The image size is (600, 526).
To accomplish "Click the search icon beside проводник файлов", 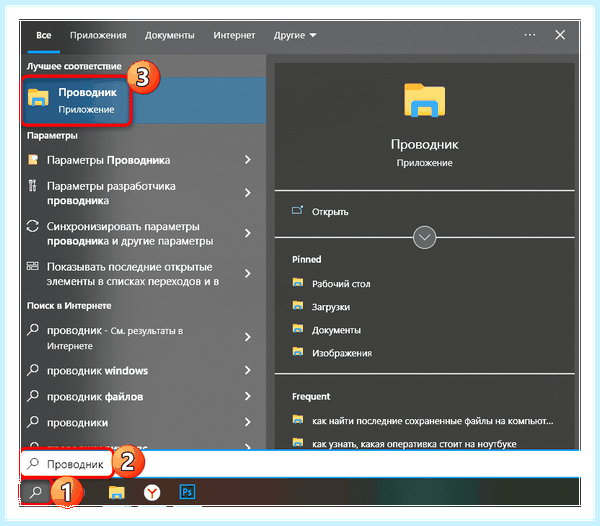I will point(33,396).
